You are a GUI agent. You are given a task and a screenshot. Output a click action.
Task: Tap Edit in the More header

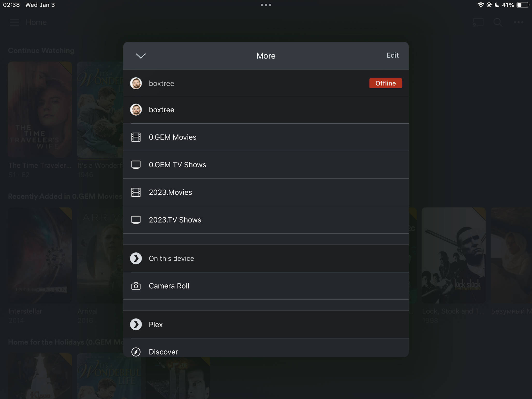[x=392, y=55]
